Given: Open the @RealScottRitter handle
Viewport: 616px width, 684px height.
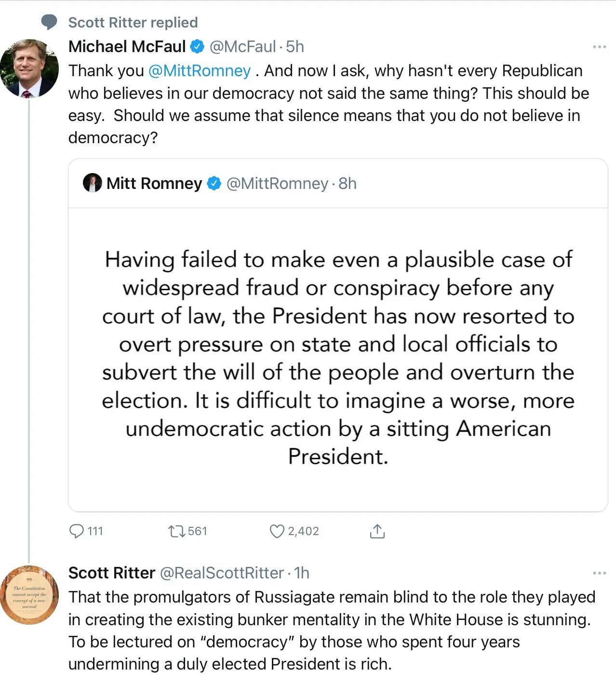Looking at the screenshot, I should [x=221, y=573].
